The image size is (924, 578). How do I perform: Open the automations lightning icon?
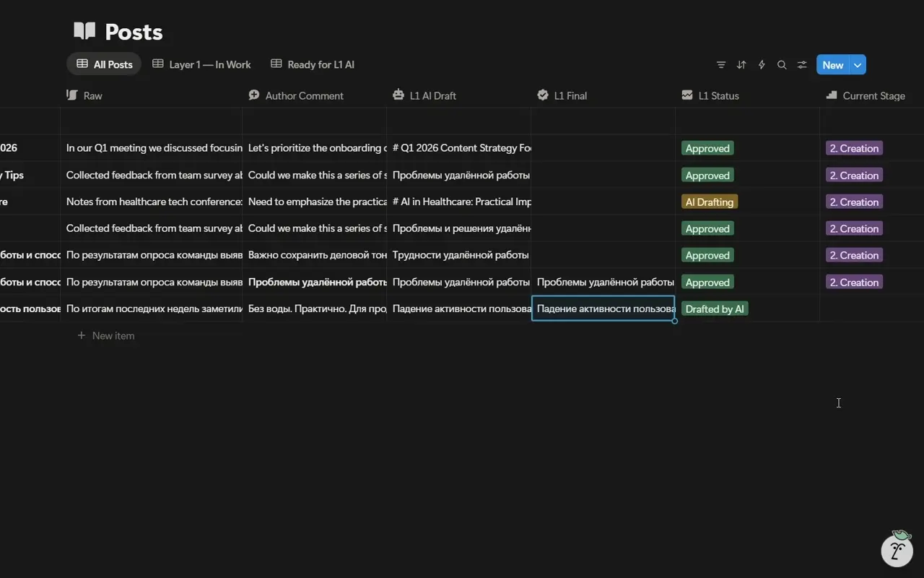coord(762,65)
